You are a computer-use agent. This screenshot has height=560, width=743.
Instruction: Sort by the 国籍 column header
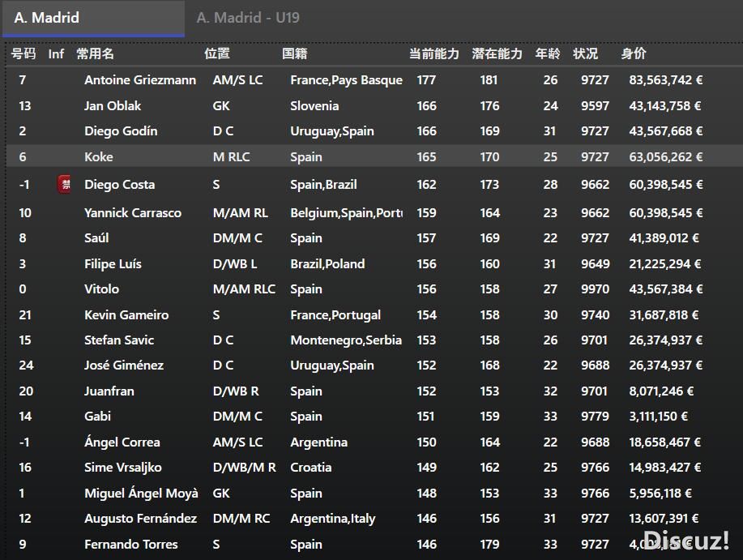tap(295, 53)
